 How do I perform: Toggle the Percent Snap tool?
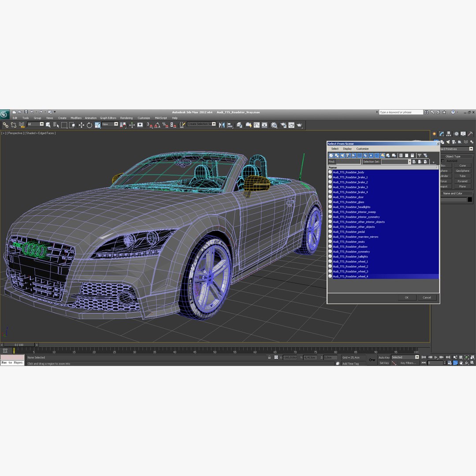point(165,125)
